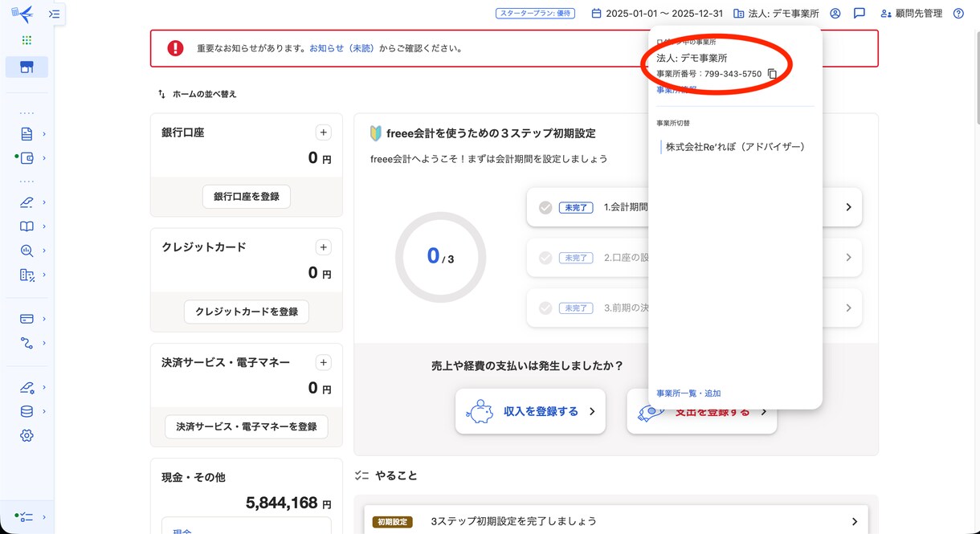Click the freee swallow logo
Viewport: 980px width, 534px height.
click(x=22, y=14)
